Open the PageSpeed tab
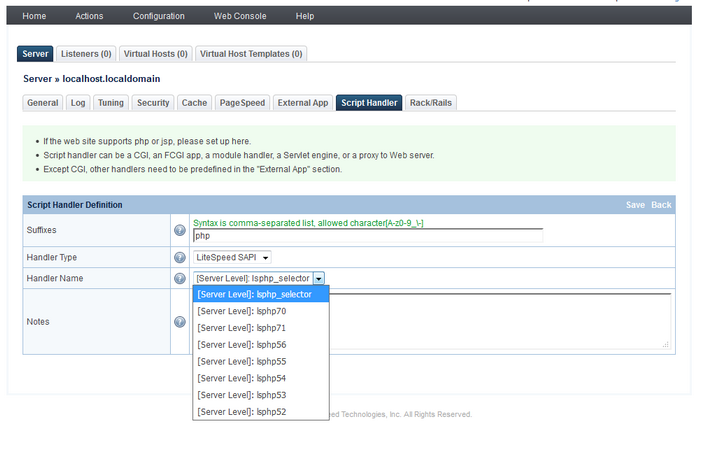 [242, 103]
